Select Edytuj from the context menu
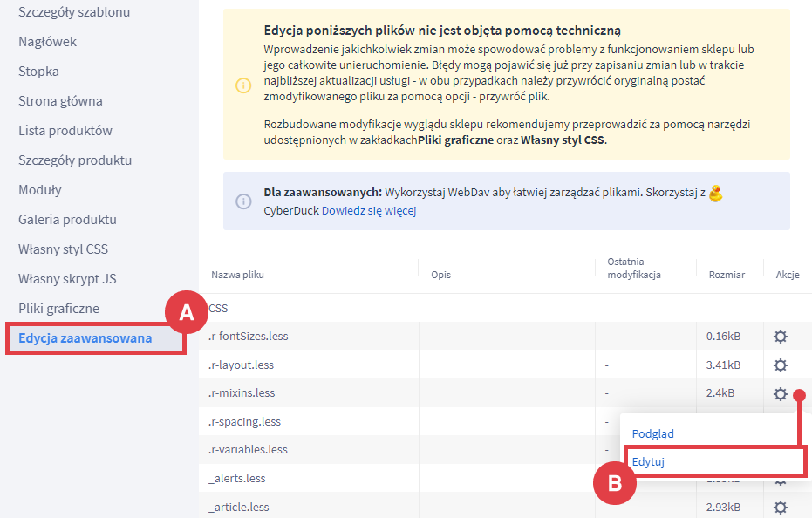 649,461
